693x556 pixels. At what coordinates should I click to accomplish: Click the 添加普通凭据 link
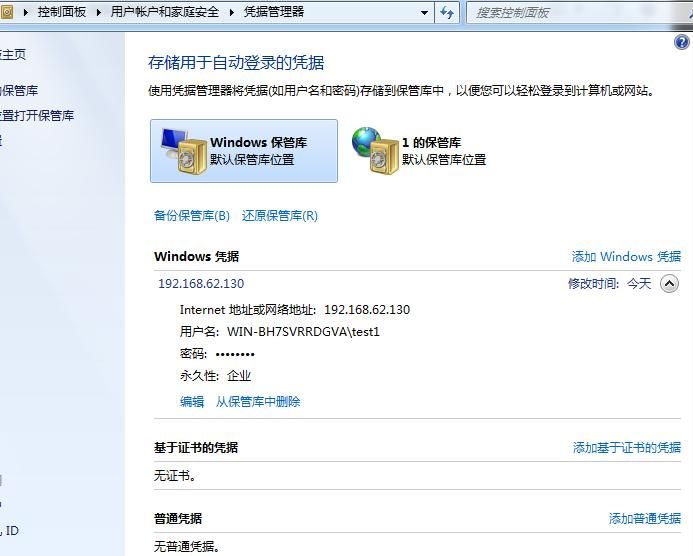[x=645, y=518]
